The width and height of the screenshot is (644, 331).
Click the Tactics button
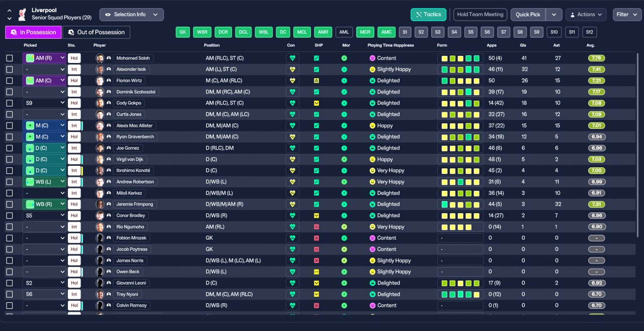[429, 15]
